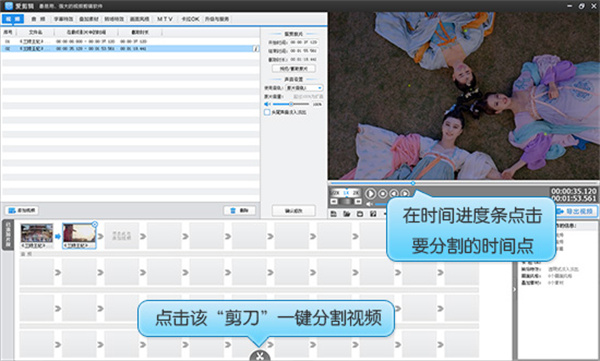Click the speaker icon beside 原片音量 slider
The width and height of the screenshot is (600, 361).
coord(267,104)
